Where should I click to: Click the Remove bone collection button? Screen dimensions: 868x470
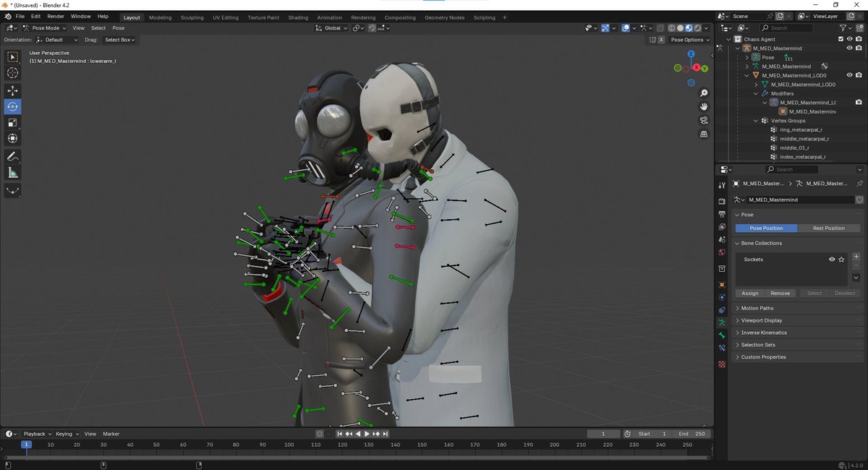click(780, 294)
